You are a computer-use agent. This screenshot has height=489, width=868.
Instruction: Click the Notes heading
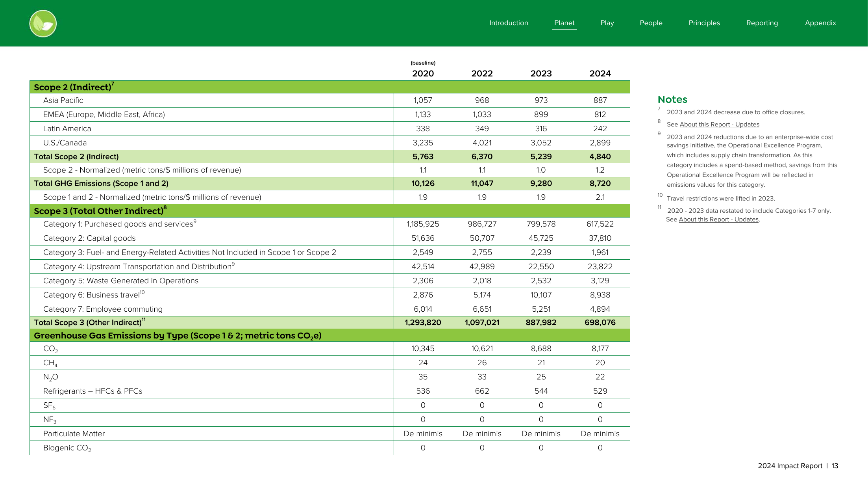[672, 99]
